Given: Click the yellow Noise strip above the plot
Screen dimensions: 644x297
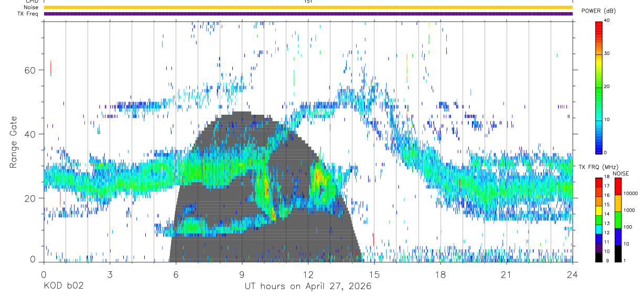Looking at the screenshot, I should coord(308,7).
